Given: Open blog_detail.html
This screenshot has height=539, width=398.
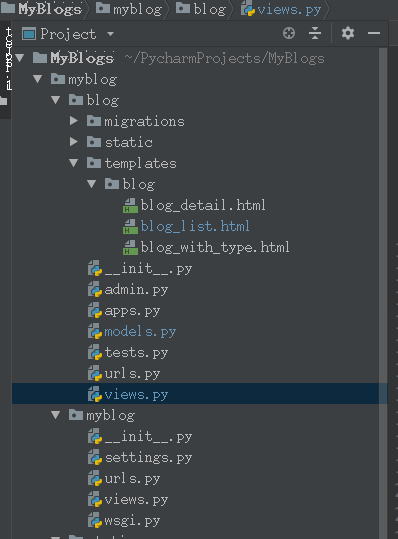Looking at the screenshot, I should click(203, 205).
